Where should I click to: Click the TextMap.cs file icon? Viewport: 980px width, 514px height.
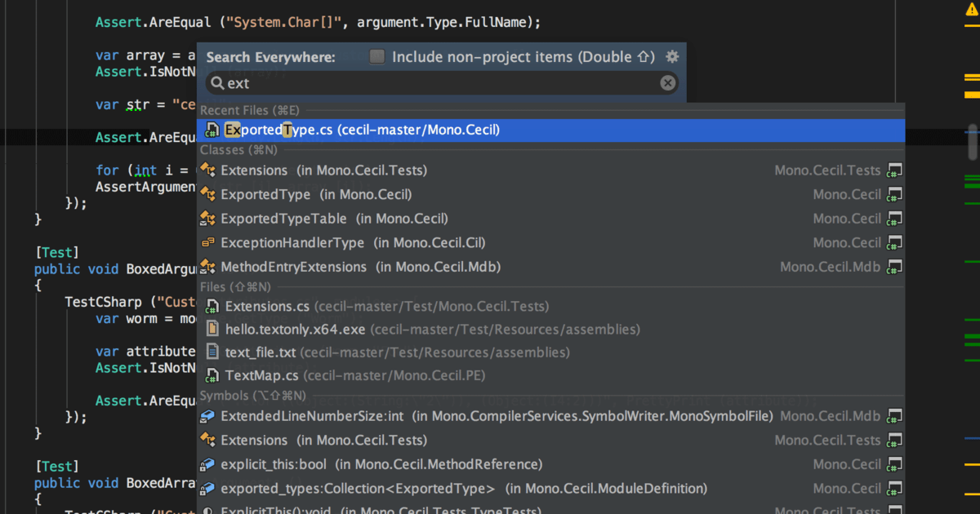click(212, 376)
